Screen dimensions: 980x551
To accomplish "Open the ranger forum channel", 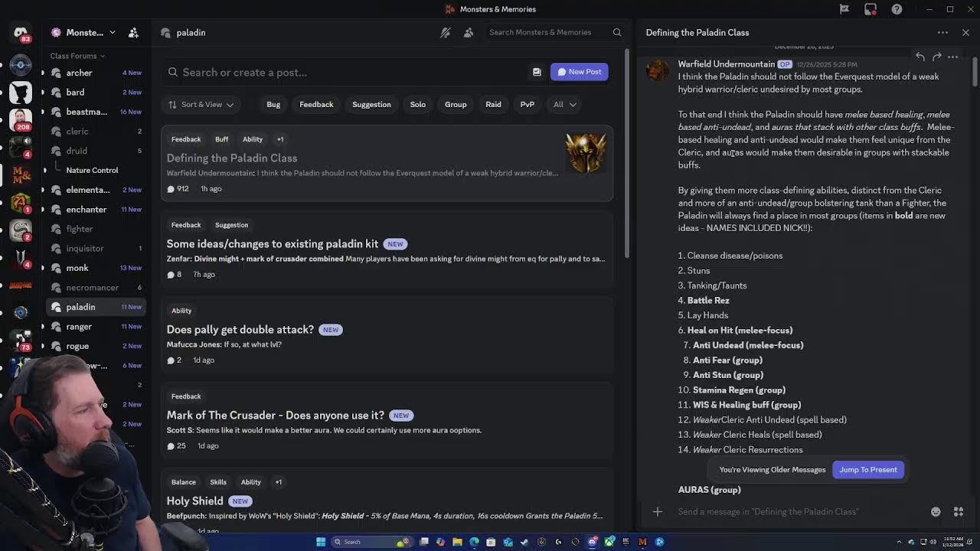I will tap(94, 326).
